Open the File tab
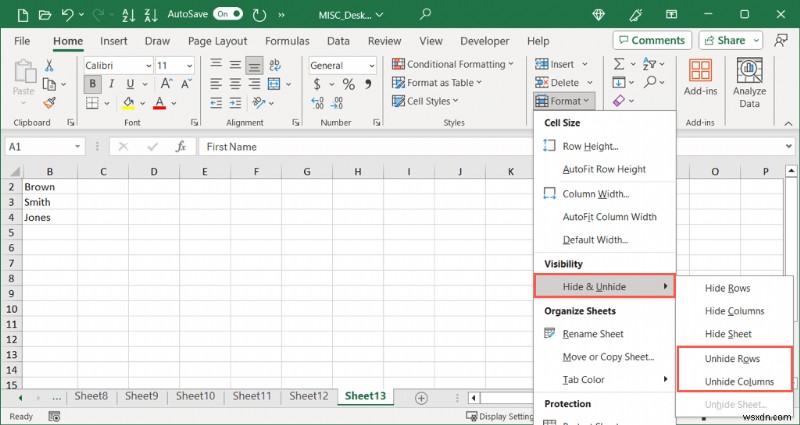This screenshot has width=800, height=425. pyautogui.click(x=22, y=41)
